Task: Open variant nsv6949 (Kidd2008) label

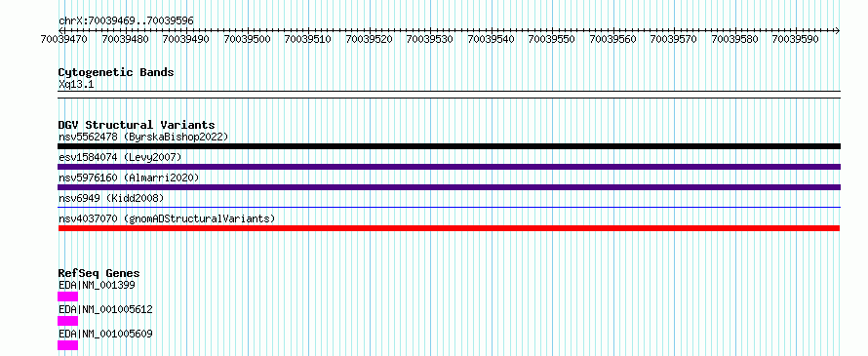Action: pyautogui.click(x=111, y=198)
